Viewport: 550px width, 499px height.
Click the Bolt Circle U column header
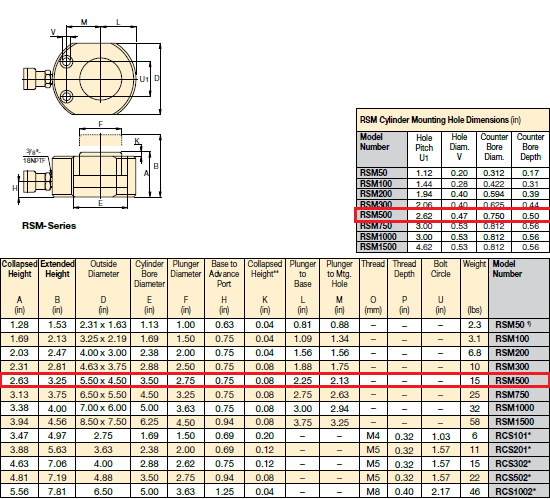[441, 288]
